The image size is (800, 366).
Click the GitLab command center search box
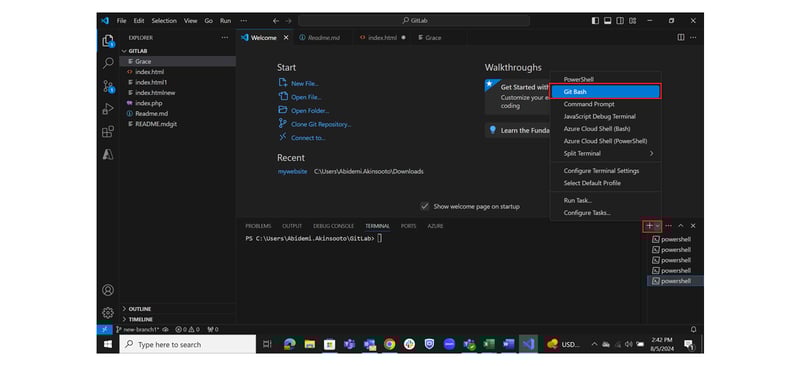pos(414,21)
